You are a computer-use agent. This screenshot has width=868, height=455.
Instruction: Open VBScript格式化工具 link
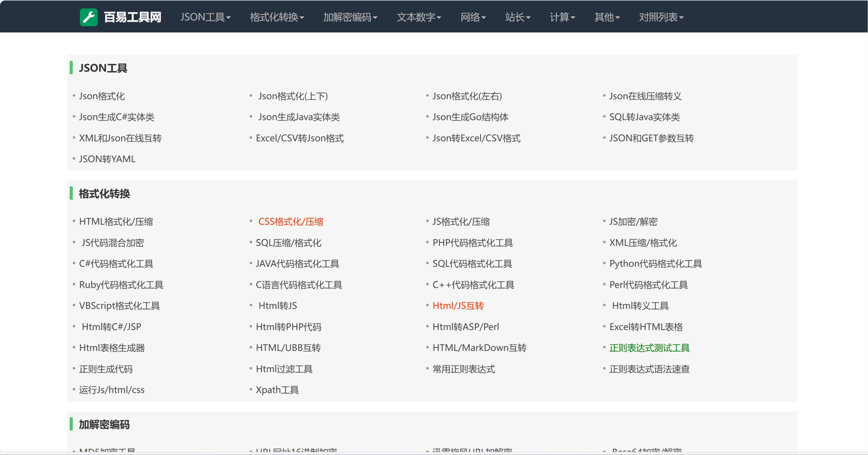(119, 306)
